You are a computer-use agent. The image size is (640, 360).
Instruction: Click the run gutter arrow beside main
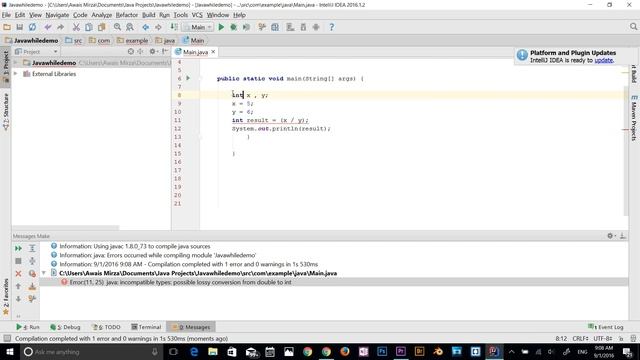point(188,78)
